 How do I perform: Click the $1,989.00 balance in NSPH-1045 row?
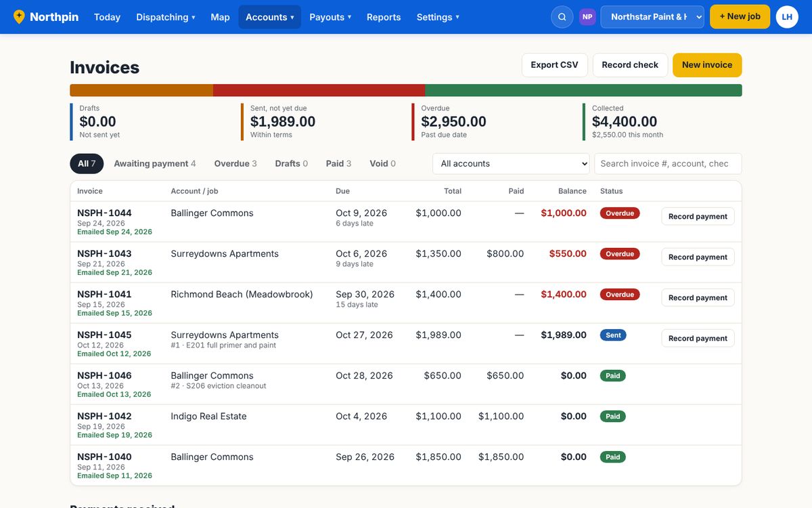(564, 335)
